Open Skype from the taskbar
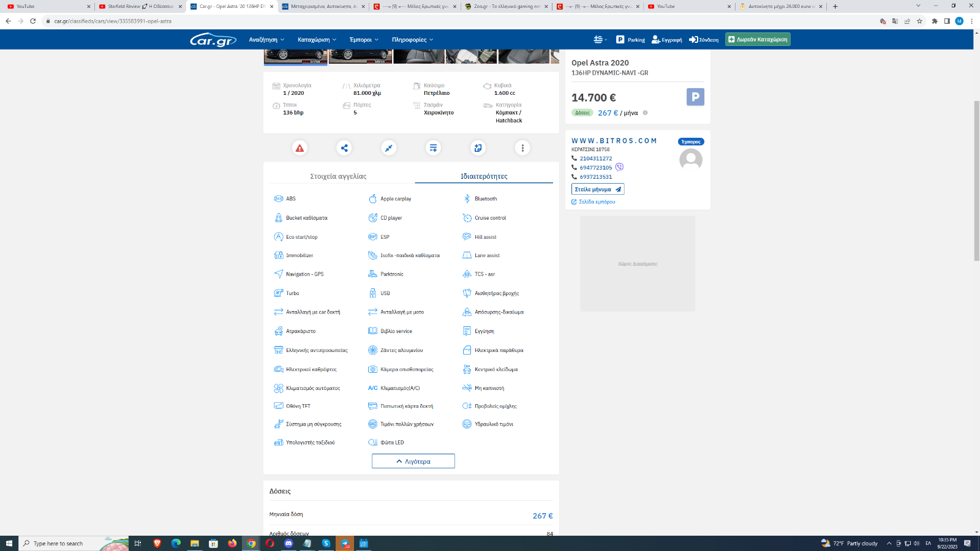The height and width of the screenshot is (551, 980). (326, 543)
